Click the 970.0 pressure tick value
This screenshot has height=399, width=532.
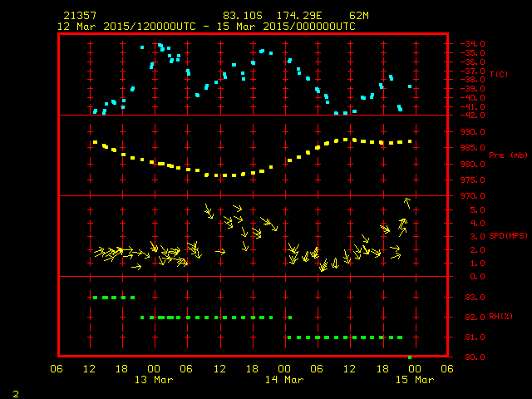pos(464,196)
